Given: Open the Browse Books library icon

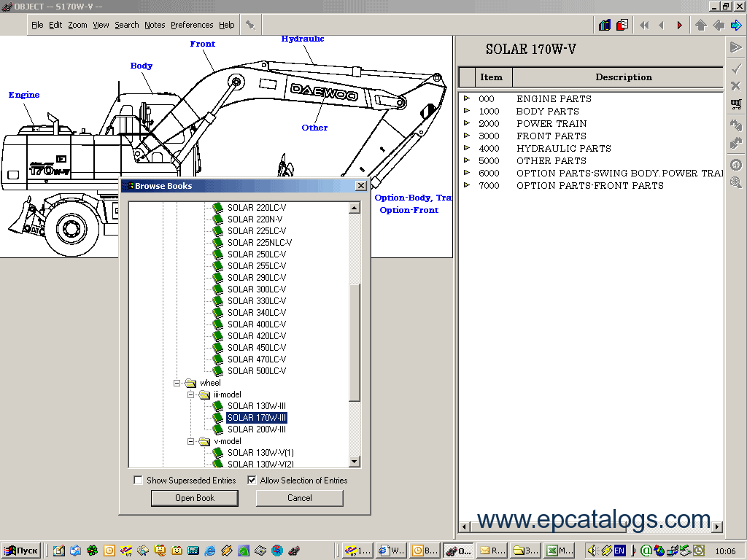Looking at the screenshot, I should [605, 25].
